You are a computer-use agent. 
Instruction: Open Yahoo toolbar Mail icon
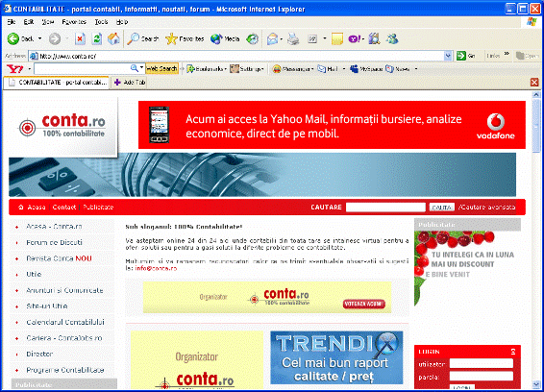[x=322, y=69]
